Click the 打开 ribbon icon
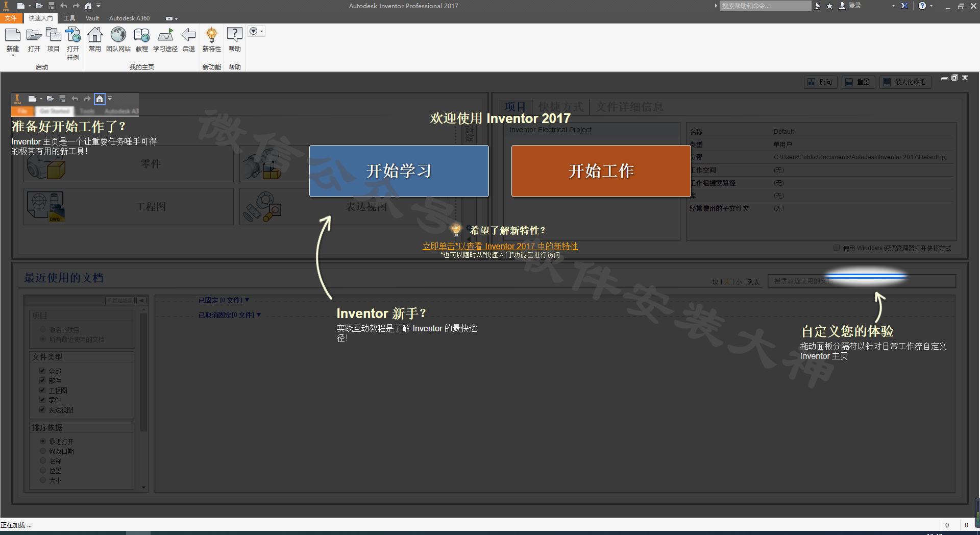Screen dimensions: 980x535 [34, 35]
